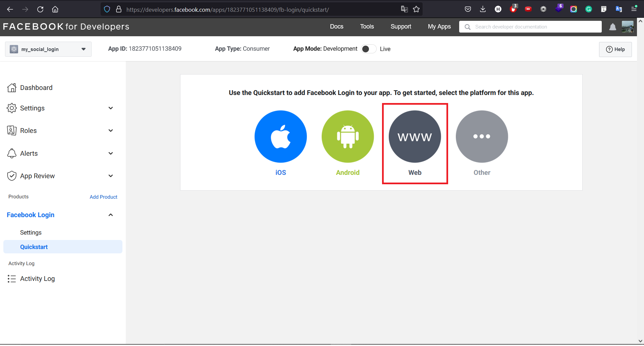Viewport: 644px width, 346px height.
Task: Expand the Roles section chevron
Action: (111, 131)
